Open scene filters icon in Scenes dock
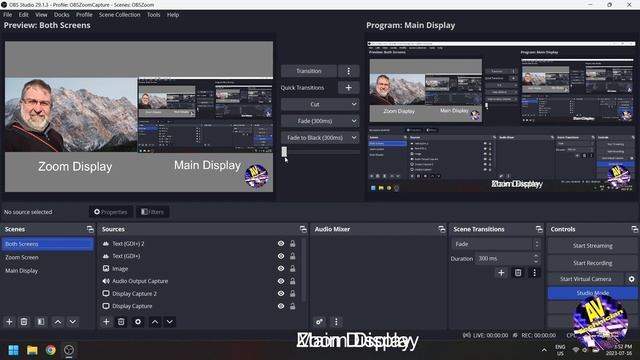The width and height of the screenshot is (640, 360). click(x=41, y=322)
